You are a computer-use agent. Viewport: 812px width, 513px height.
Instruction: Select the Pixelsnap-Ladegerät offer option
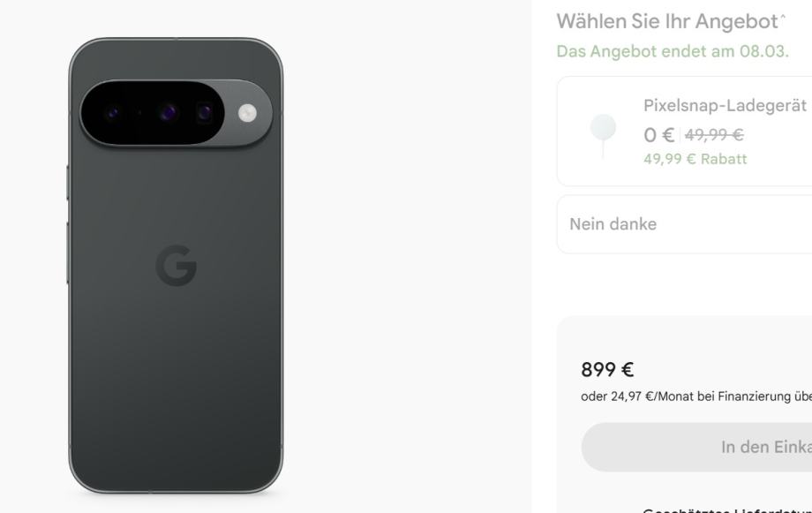click(x=684, y=131)
